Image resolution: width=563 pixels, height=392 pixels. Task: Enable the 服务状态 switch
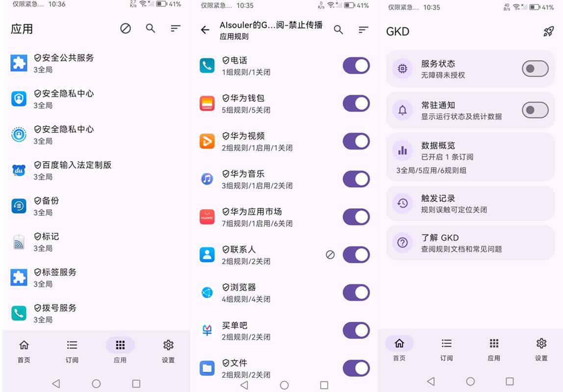(535, 69)
